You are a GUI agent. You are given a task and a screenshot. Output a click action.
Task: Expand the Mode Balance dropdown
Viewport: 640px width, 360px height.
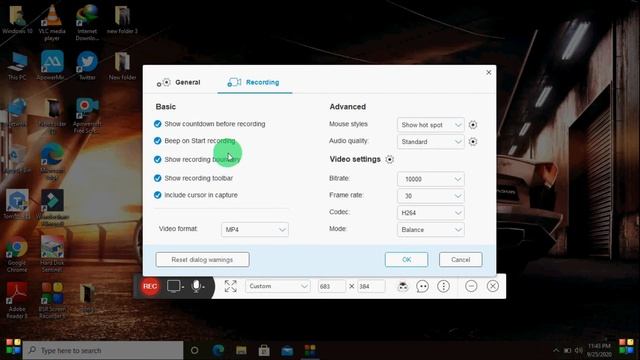coord(431,230)
